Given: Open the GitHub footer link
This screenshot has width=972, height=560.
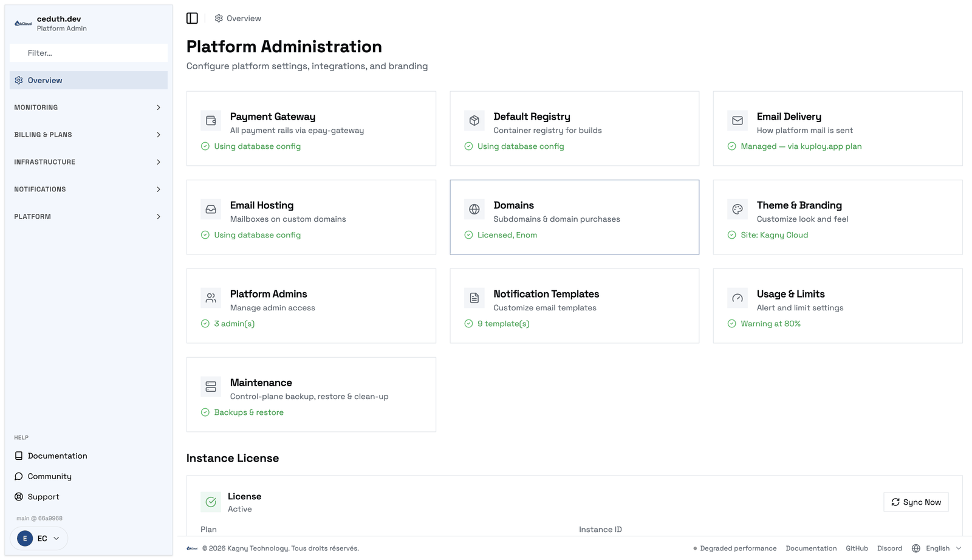Looking at the screenshot, I should click(x=857, y=548).
